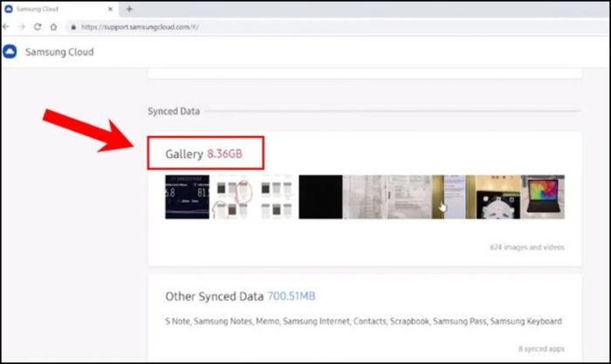The width and height of the screenshot is (611, 364).
Task: Open the colorful laptop screen thumbnail
Action: pyautogui.click(x=543, y=196)
